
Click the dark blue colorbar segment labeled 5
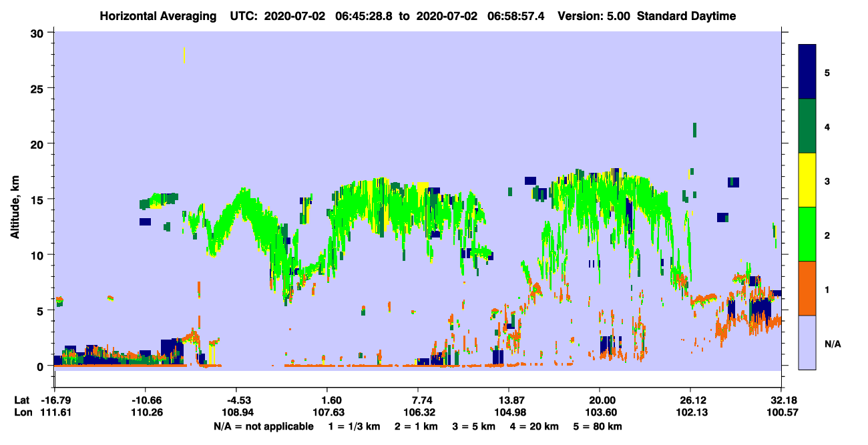(x=807, y=71)
